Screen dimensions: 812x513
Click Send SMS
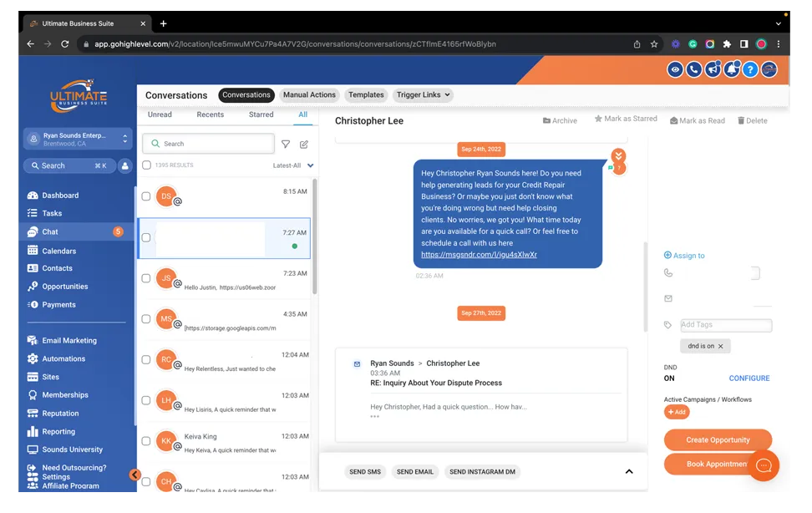coord(365,471)
